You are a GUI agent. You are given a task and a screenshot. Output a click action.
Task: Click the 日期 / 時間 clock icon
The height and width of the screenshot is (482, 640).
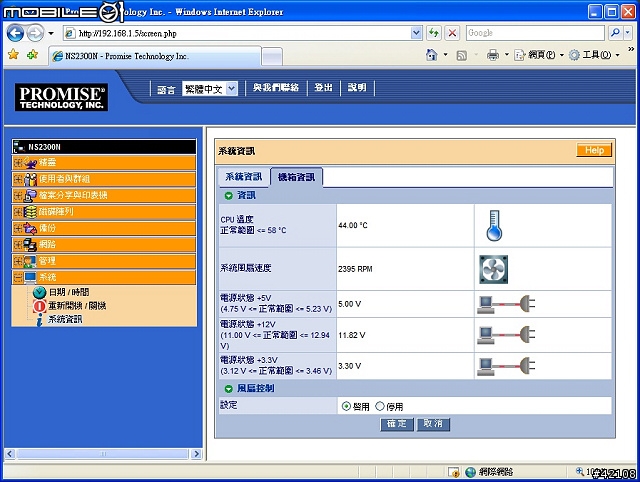pos(40,292)
